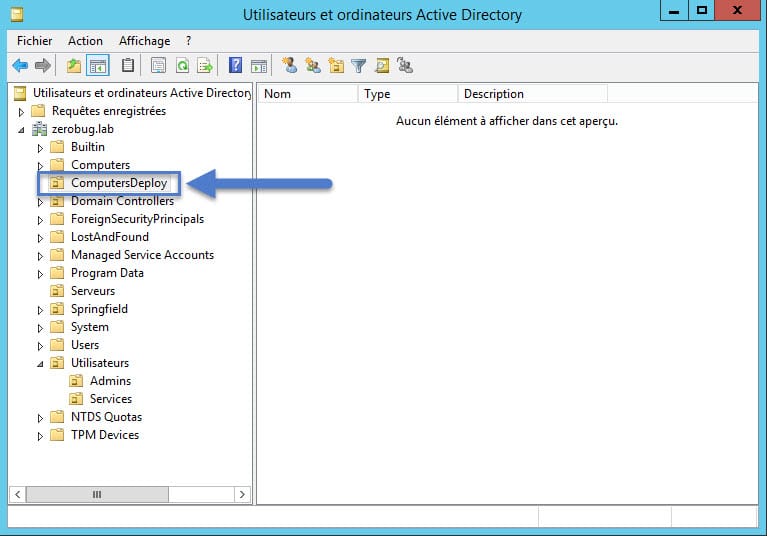Toggle the show/hide console tree icon
This screenshot has height=536, width=767.
[98, 66]
